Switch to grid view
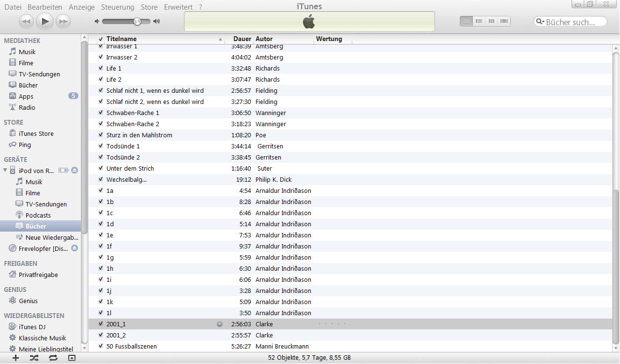The width and height of the screenshot is (620, 364). tap(491, 21)
